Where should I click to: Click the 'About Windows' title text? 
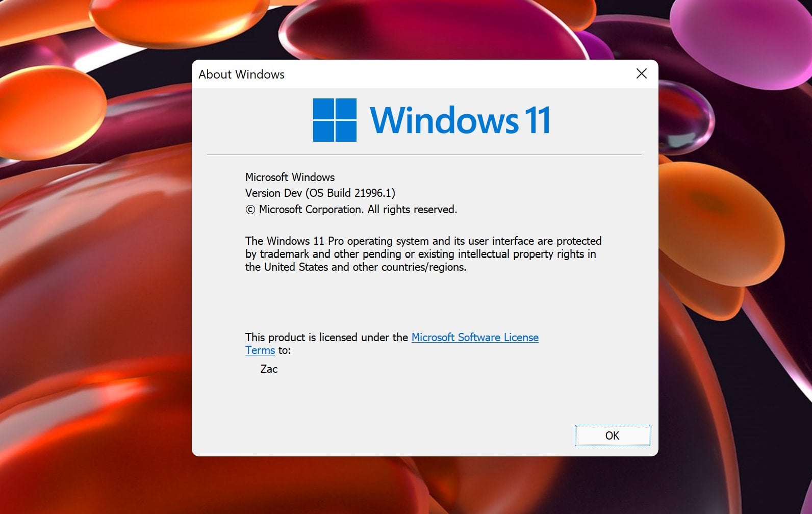tap(241, 74)
